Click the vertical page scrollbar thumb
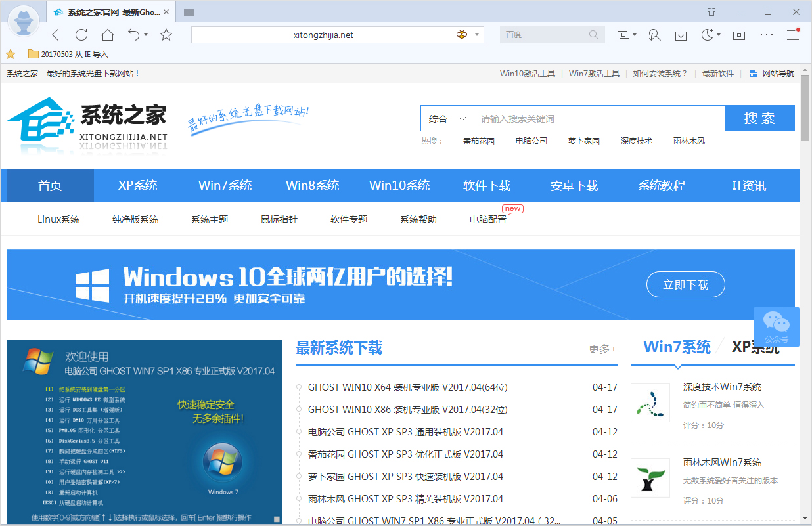This screenshot has height=526, width=812. 805,108
